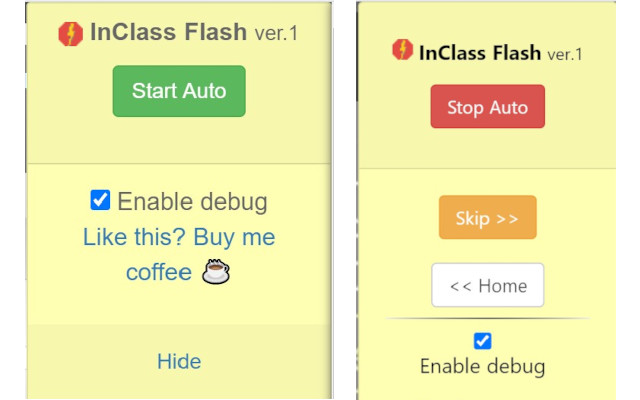Click the Hide link
The image size is (640, 400).
[179, 361]
